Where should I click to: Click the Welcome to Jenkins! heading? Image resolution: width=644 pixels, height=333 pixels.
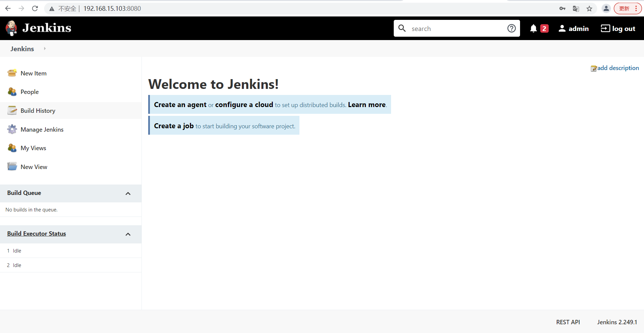tap(214, 84)
